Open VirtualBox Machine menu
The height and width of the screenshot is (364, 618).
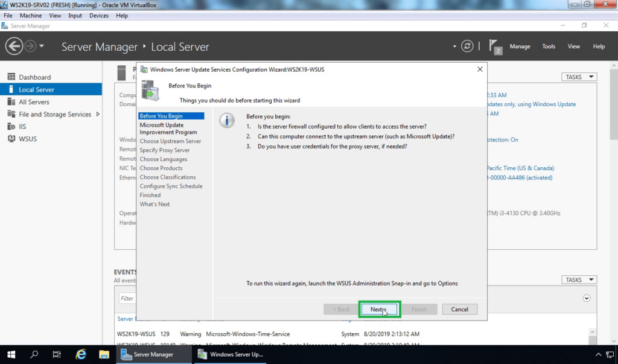click(31, 15)
